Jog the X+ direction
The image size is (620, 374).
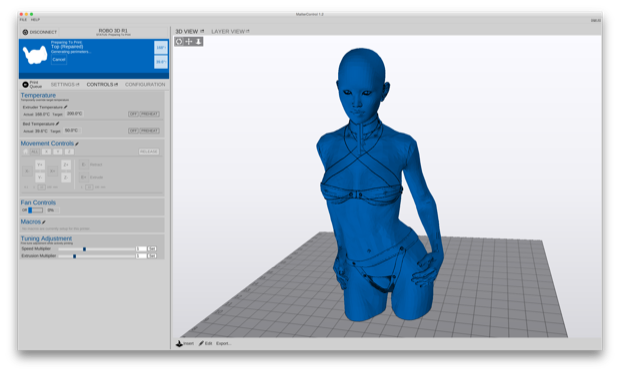52,171
